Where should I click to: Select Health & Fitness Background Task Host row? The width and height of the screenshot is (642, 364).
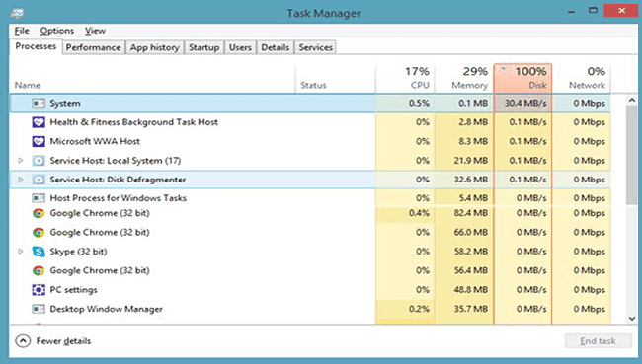coord(309,122)
